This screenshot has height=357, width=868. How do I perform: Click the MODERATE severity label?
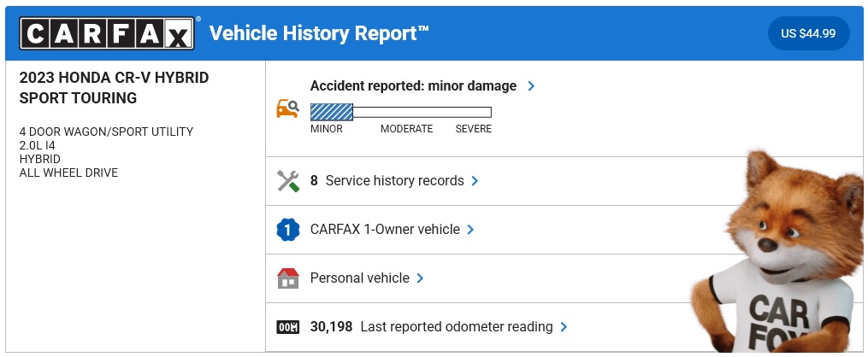(406, 129)
